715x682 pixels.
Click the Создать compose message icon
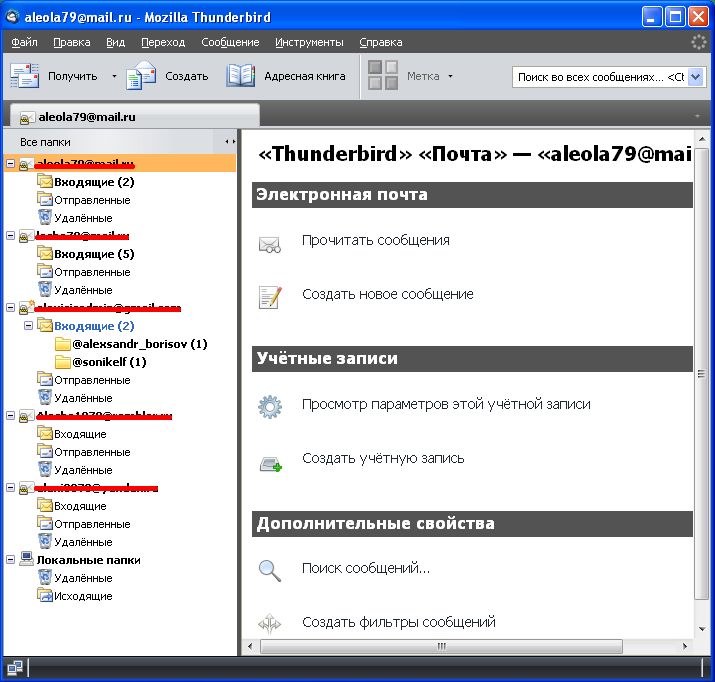coord(141,76)
